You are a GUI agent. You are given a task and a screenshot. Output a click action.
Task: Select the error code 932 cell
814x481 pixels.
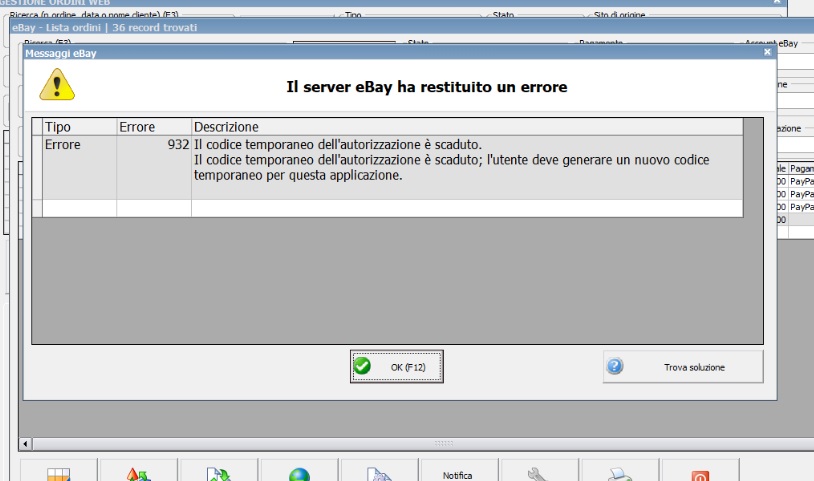click(154, 167)
